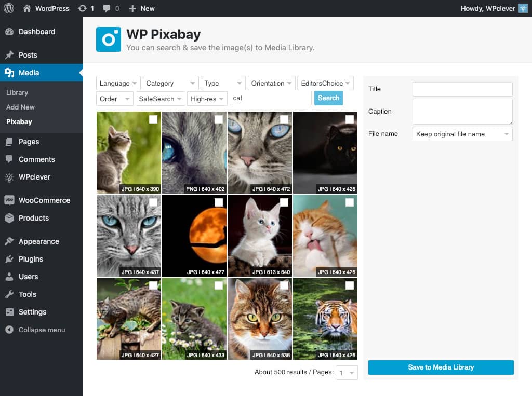The image size is (532, 396).
Task: Click the Collapse menu arrow icon
Action: click(9, 330)
